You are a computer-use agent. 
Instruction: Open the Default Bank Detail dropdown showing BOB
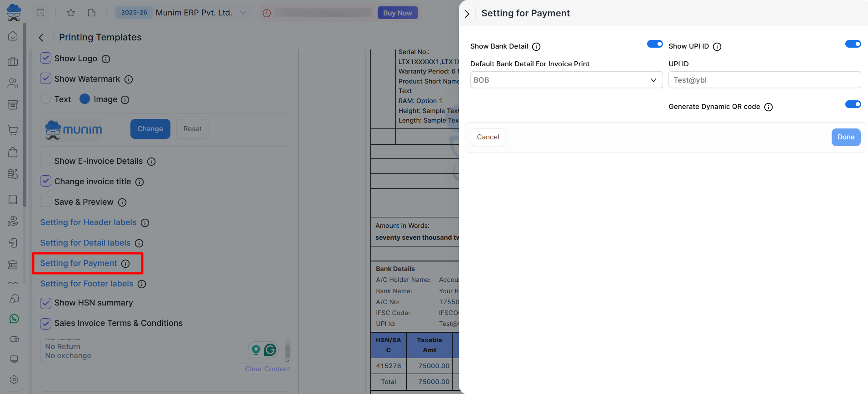coord(566,80)
